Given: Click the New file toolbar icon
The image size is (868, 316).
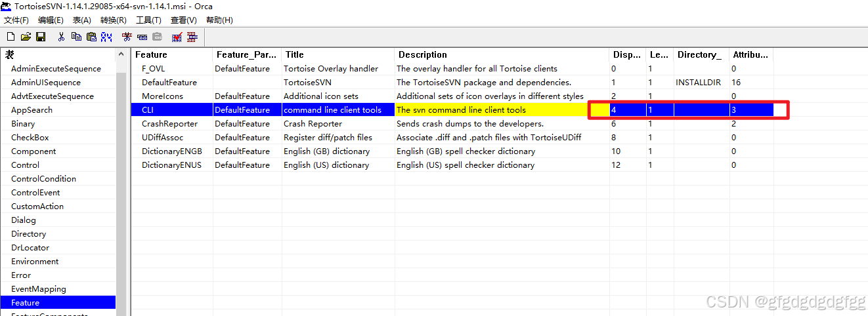Looking at the screenshot, I should coord(11,37).
